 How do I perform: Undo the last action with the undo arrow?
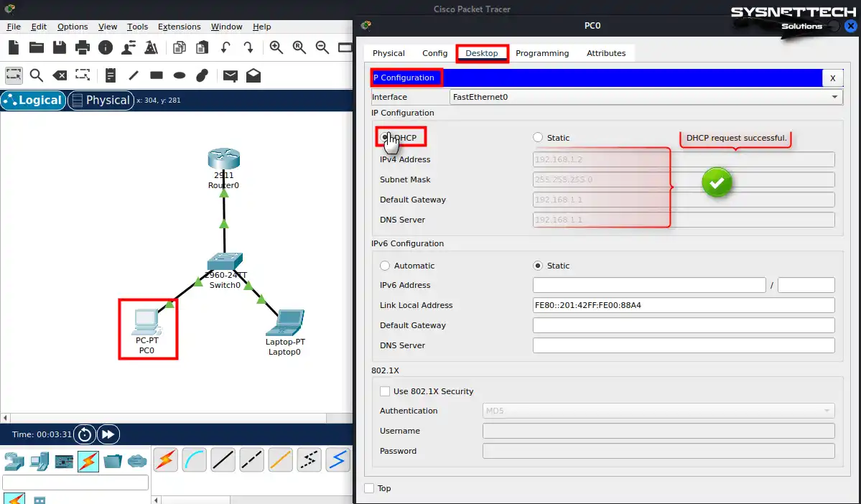coord(225,48)
